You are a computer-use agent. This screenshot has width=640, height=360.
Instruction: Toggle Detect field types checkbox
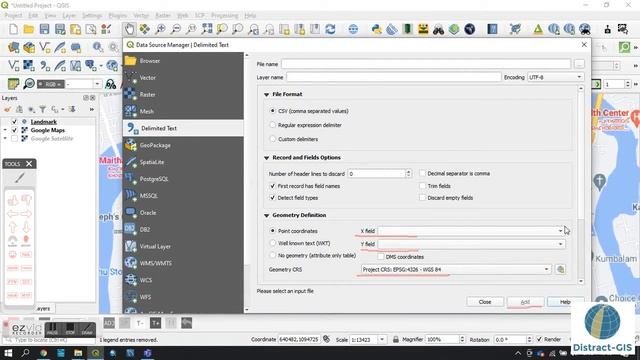pyautogui.click(x=273, y=198)
